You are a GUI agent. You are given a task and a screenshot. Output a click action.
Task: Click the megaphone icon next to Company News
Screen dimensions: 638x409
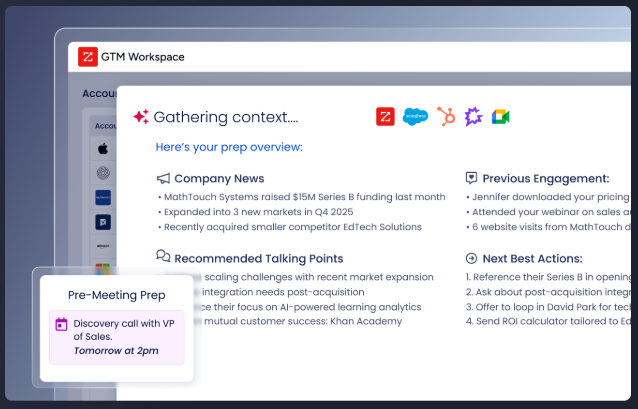coord(163,178)
